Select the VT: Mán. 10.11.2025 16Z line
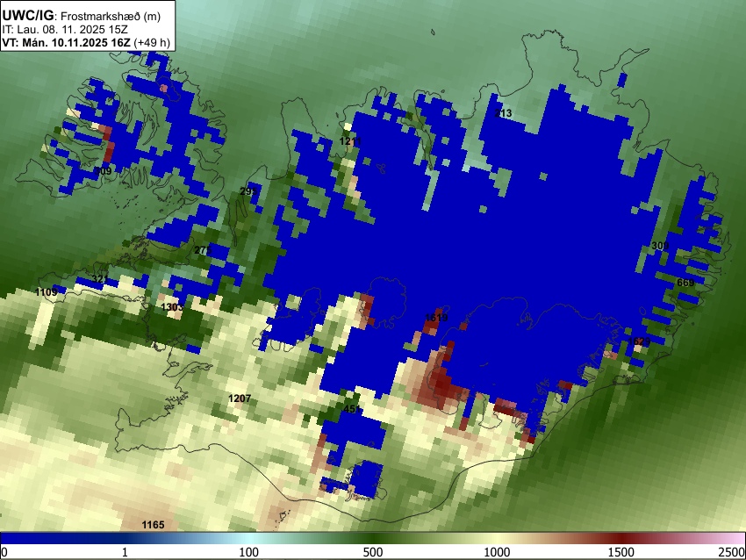 pos(66,42)
